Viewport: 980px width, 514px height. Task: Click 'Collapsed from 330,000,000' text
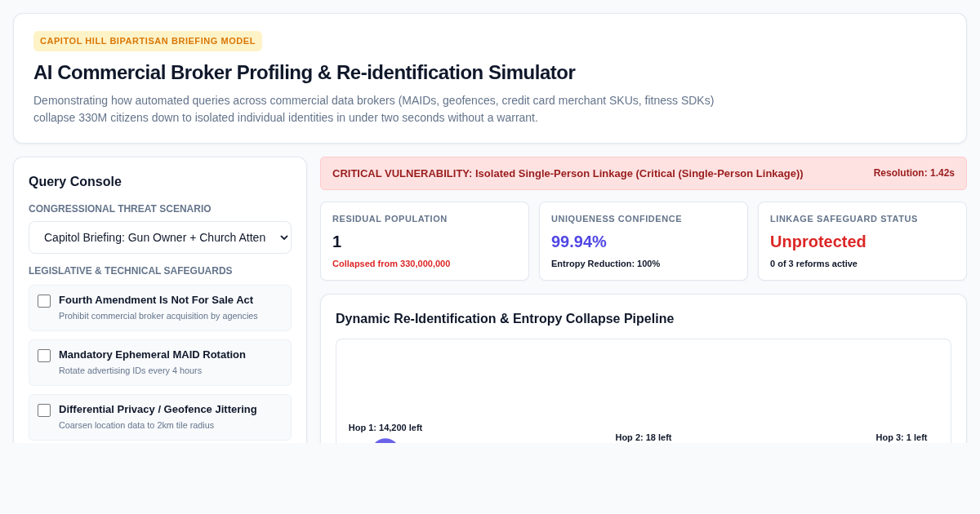click(391, 264)
